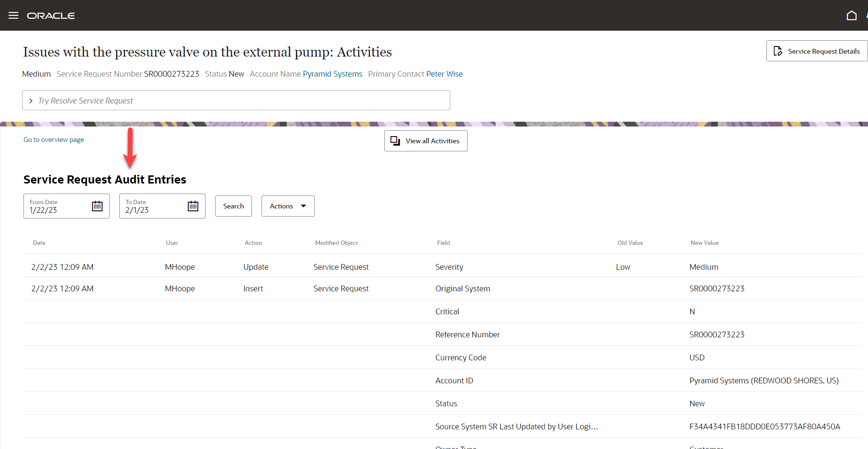The height and width of the screenshot is (449, 868).
Task: Click into the To Date field
Action: [x=153, y=209]
